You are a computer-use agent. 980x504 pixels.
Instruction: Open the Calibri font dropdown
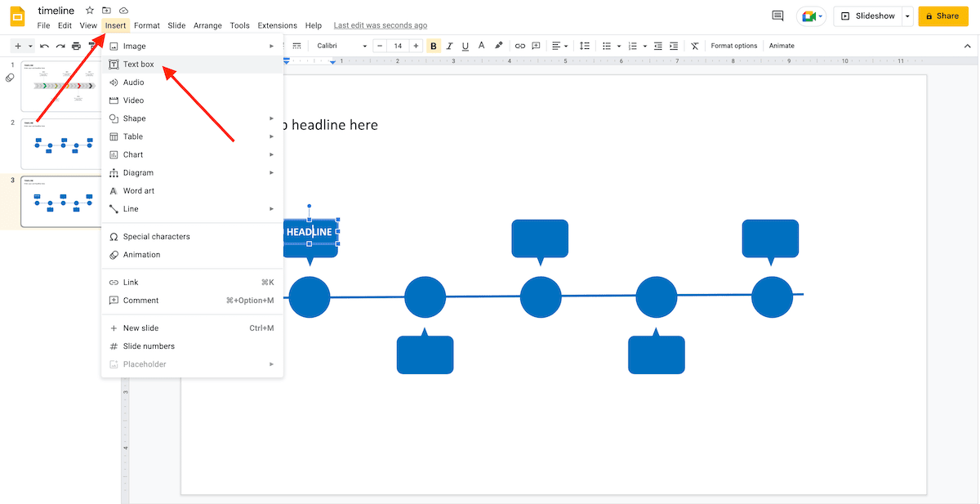(x=341, y=46)
